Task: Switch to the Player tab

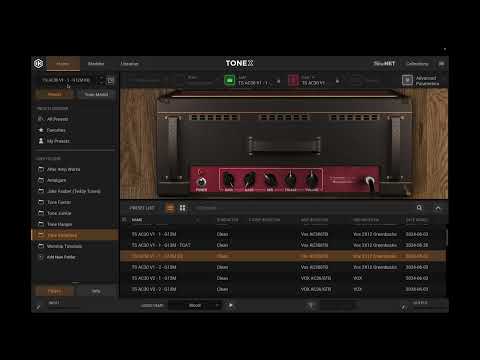Action: [63, 64]
